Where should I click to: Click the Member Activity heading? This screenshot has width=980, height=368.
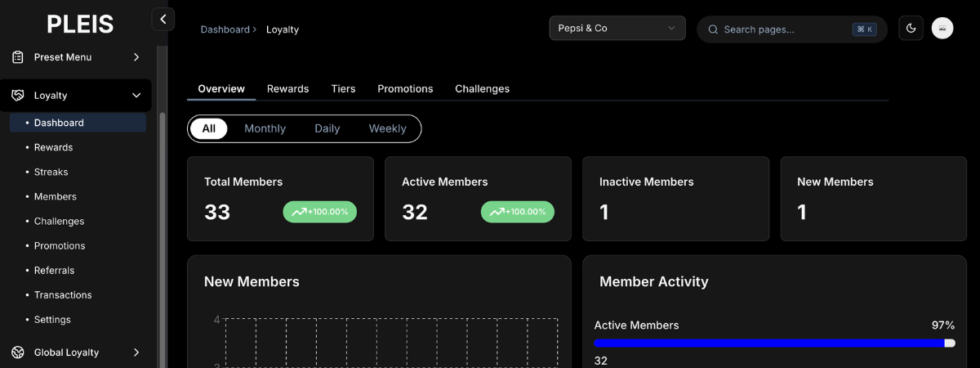coord(654,281)
